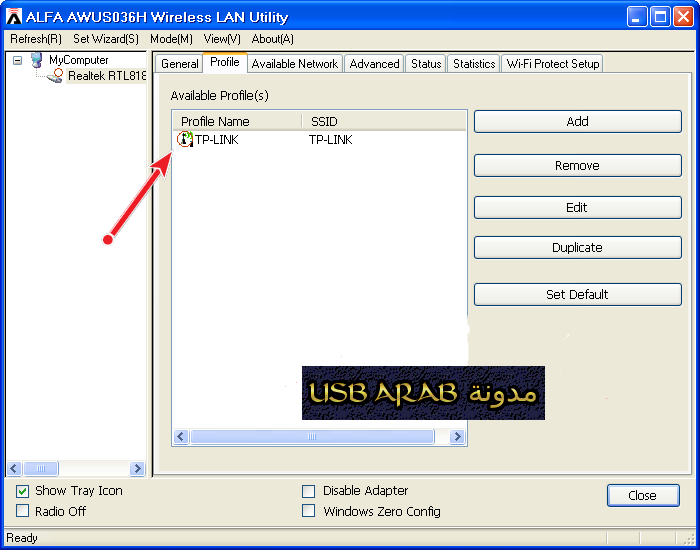This screenshot has height=550, width=700.
Task: Click tree panel scrollbar right arrow
Action: tap(138, 468)
